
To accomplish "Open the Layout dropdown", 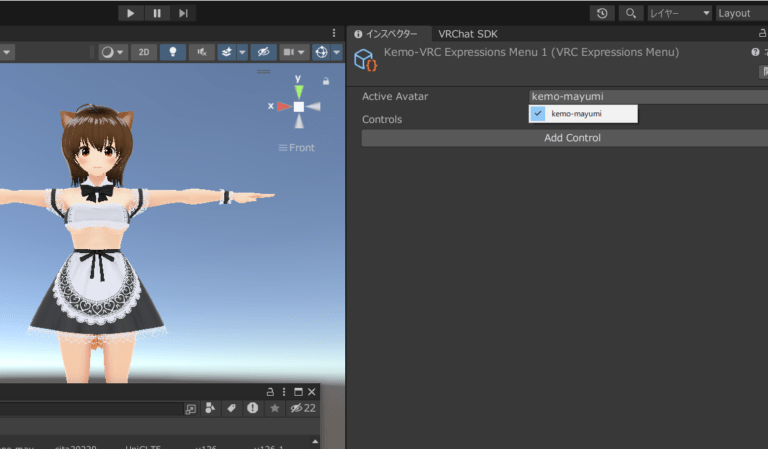I will [x=741, y=13].
